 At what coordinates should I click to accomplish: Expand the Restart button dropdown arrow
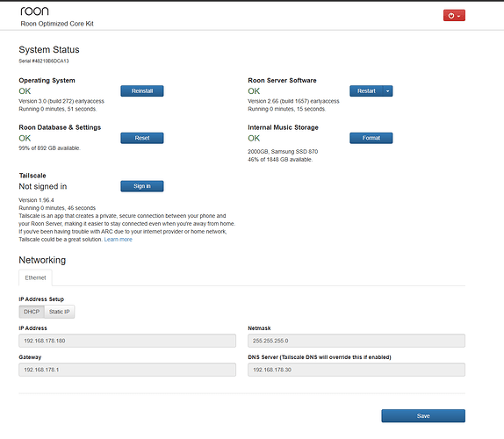387,91
